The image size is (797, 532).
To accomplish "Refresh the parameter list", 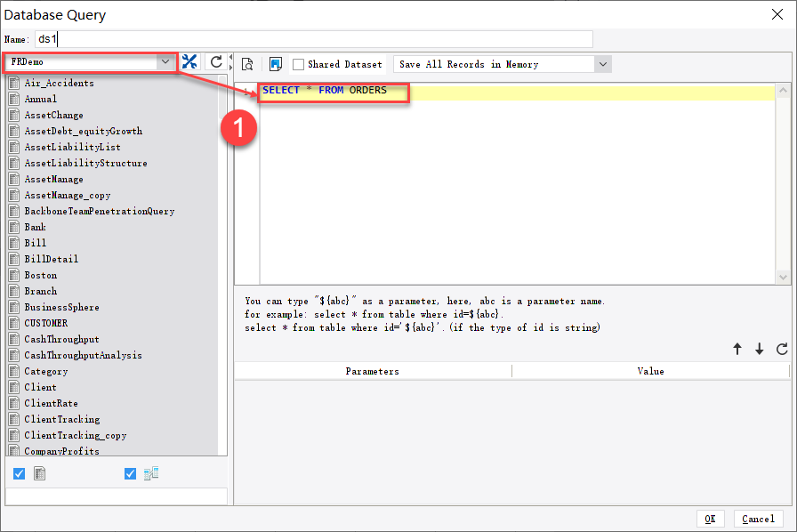I will 781,350.
